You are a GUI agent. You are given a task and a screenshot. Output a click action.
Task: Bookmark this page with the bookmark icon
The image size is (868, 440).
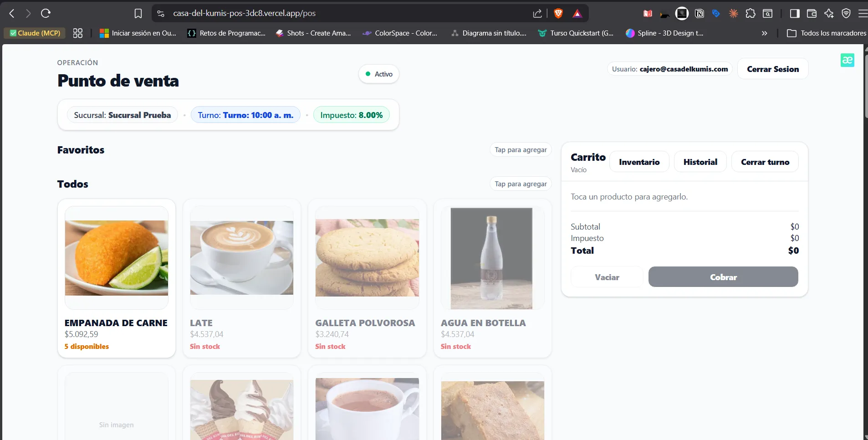click(138, 14)
